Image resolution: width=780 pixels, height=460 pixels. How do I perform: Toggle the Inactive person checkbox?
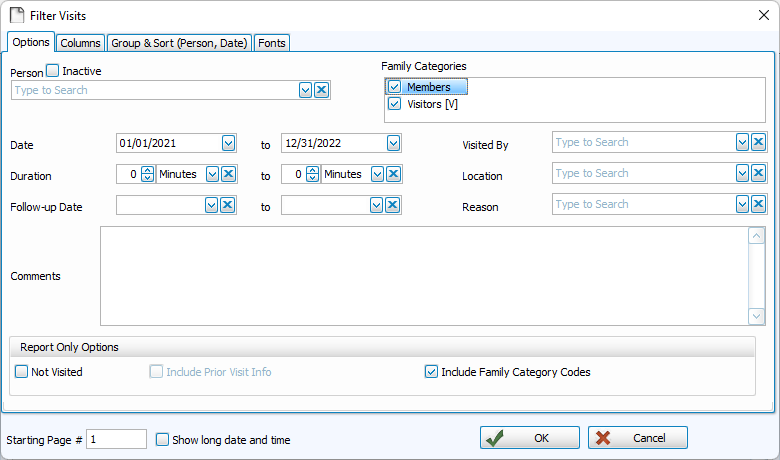point(53,71)
